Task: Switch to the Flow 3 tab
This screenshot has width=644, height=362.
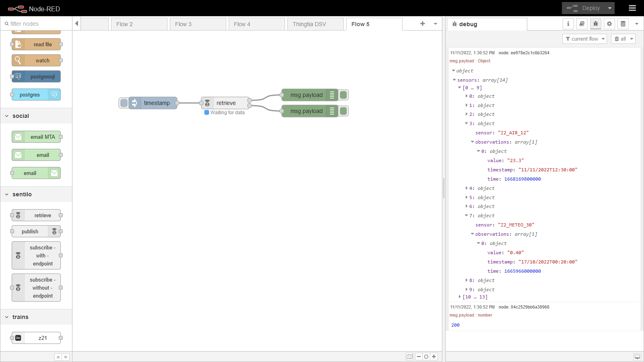Action: click(198, 24)
